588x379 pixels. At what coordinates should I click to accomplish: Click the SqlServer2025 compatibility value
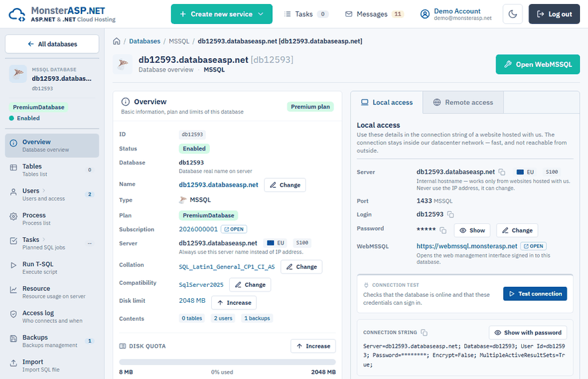201,285
